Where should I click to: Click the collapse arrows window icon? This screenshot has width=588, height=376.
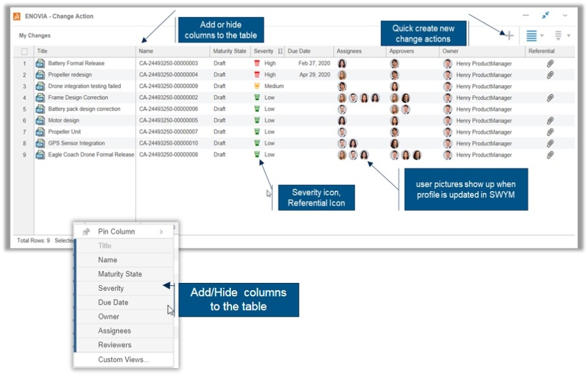pos(545,15)
